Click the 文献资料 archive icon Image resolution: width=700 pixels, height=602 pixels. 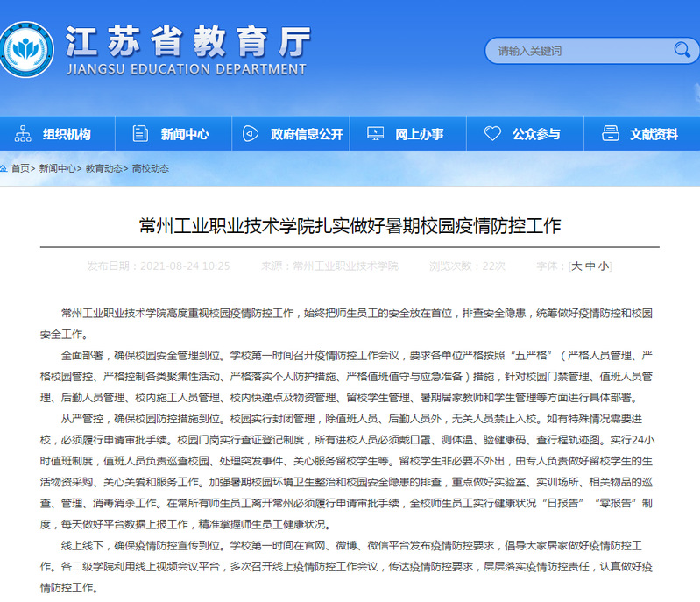(x=611, y=134)
